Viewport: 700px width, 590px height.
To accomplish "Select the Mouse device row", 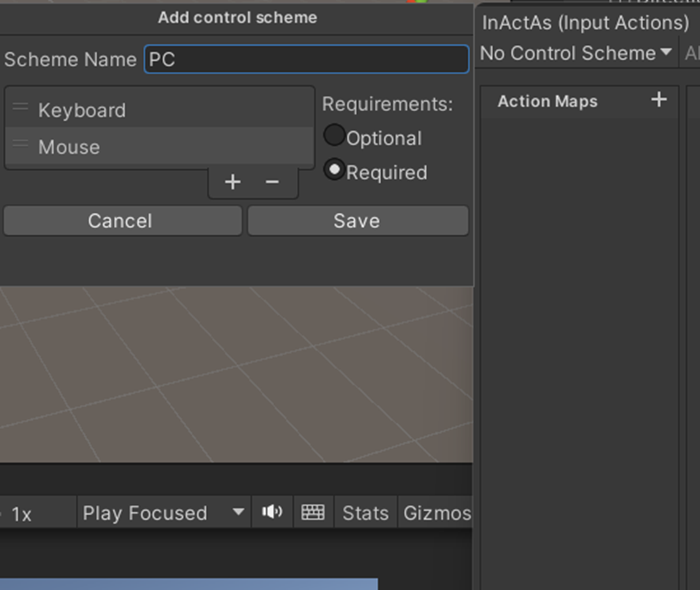I will (x=160, y=146).
